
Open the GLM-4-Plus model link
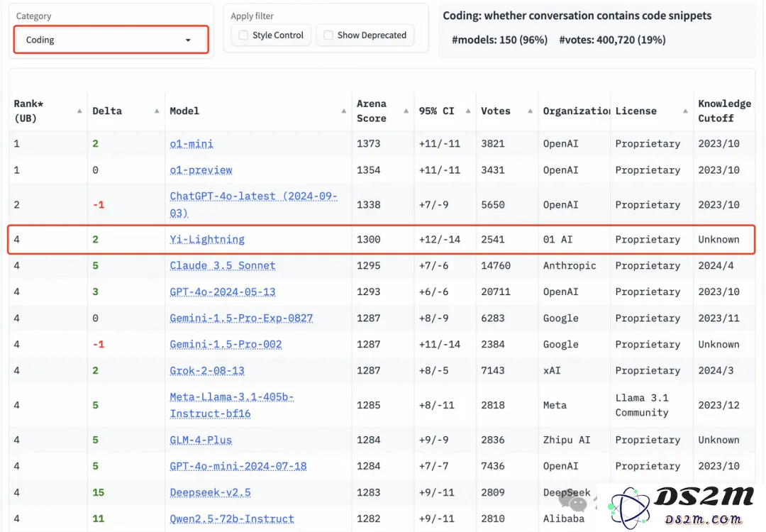click(x=201, y=440)
